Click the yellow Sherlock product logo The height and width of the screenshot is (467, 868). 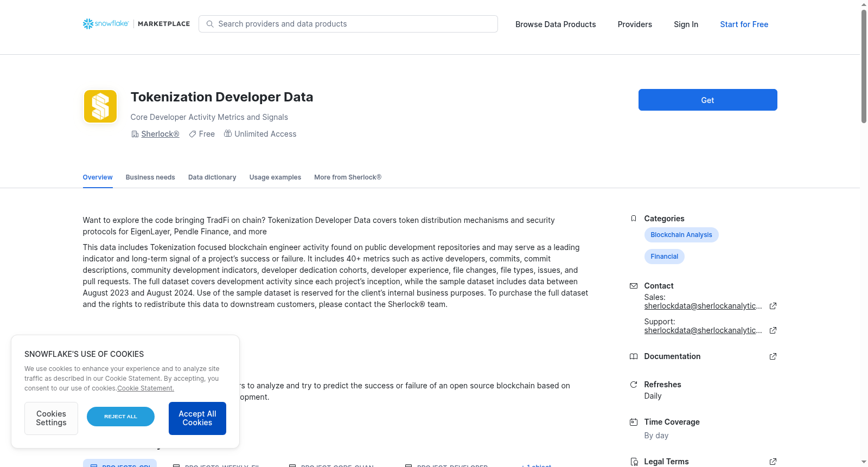tap(100, 106)
